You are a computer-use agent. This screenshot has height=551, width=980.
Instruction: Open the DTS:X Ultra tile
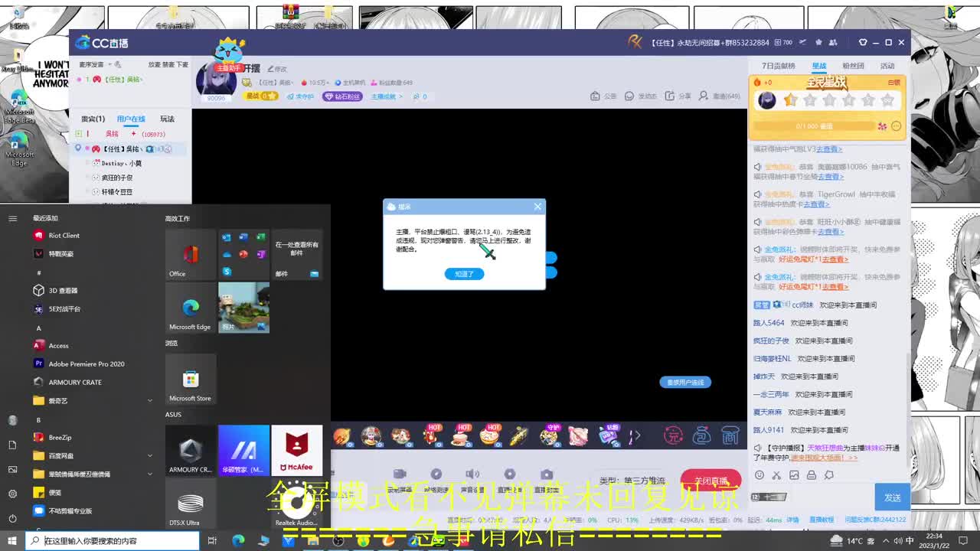click(x=191, y=504)
